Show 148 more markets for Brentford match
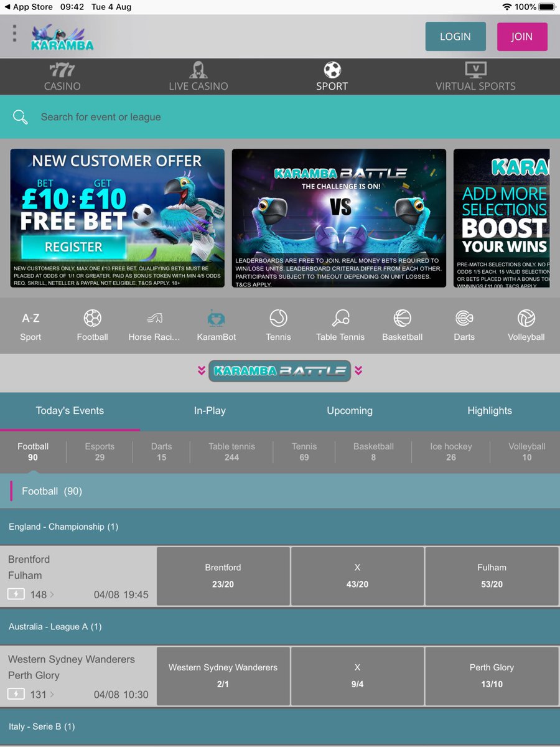This screenshot has width=560, height=747. (x=42, y=594)
